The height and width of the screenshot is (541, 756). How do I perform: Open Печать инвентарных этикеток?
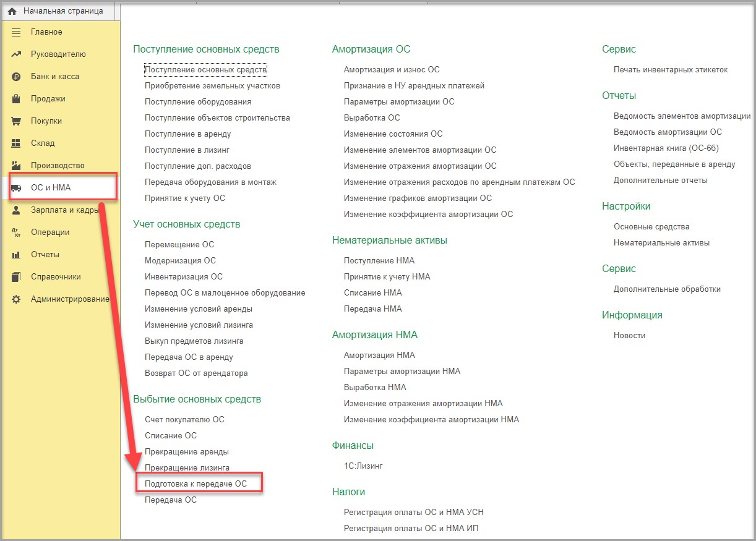671,69
